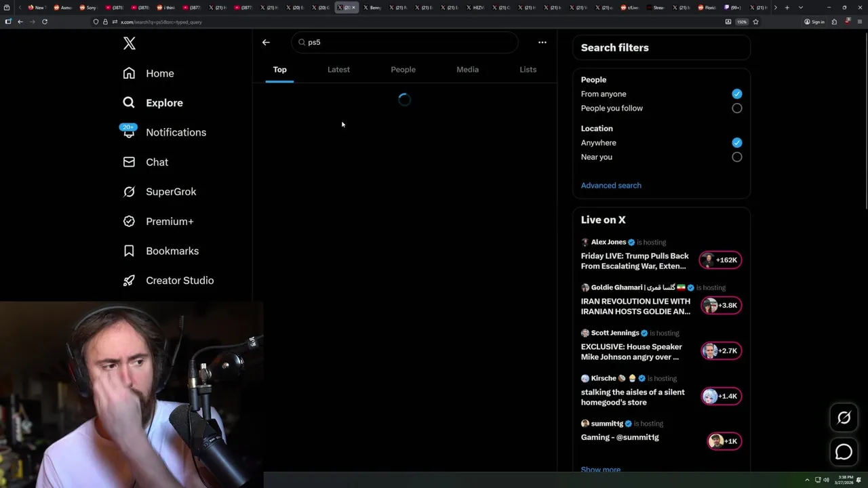Open Kirsche stalking the aisles broadcast
The height and width of the screenshot is (488, 868).
coord(633,397)
